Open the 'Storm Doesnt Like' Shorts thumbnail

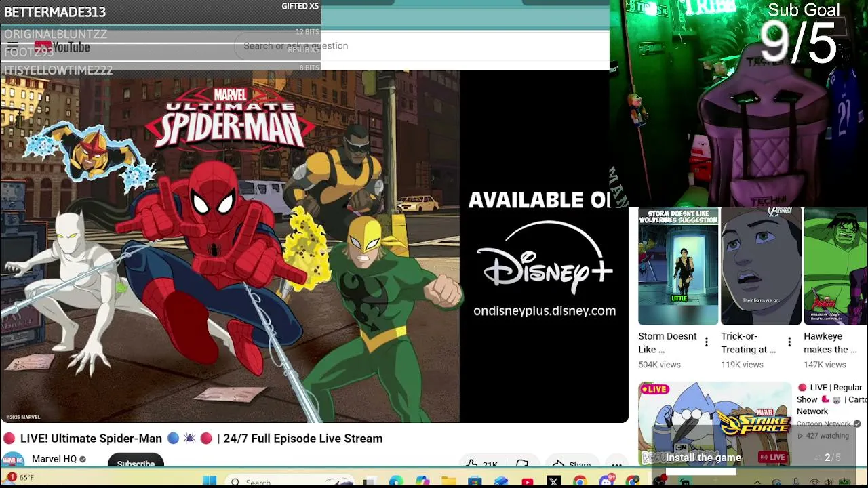(678, 266)
